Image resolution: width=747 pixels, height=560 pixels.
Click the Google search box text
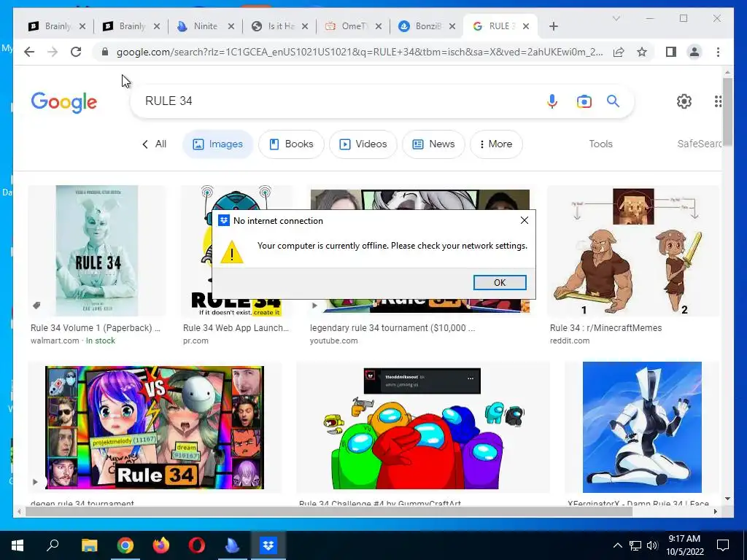pos(169,101)
